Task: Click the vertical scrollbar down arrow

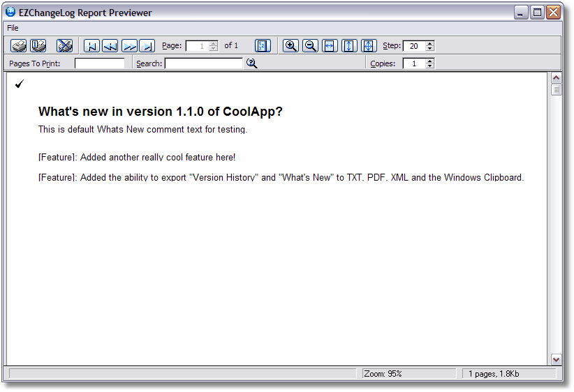Action: [556, 359]
